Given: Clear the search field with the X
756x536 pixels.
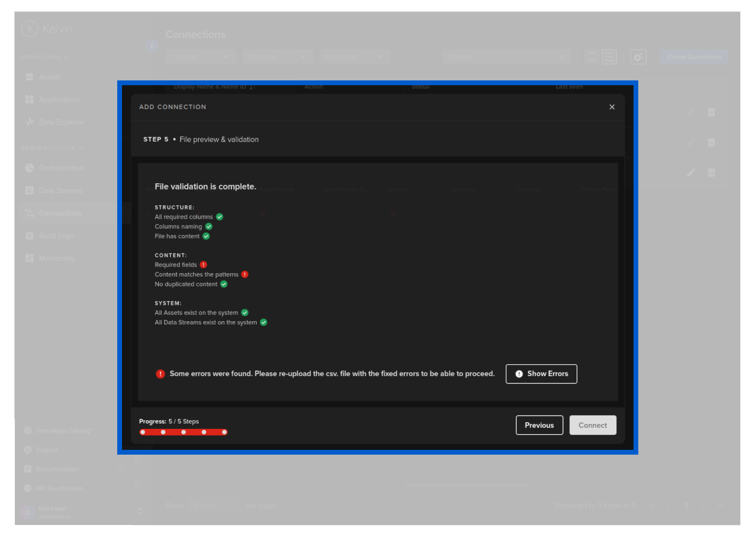Looking at the screenshot, I should 562,57.
